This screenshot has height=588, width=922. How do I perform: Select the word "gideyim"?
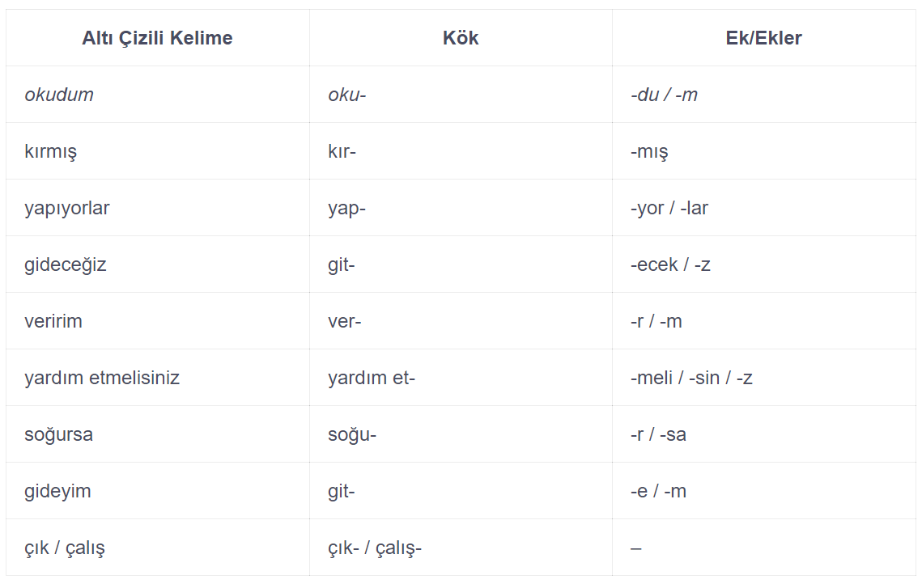[x=57, y=491]
